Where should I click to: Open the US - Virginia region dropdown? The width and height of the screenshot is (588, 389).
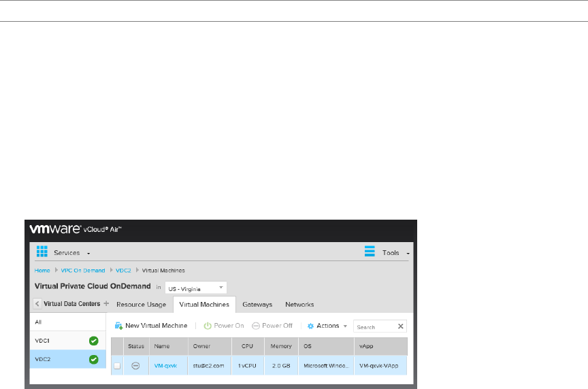(196, 288)
